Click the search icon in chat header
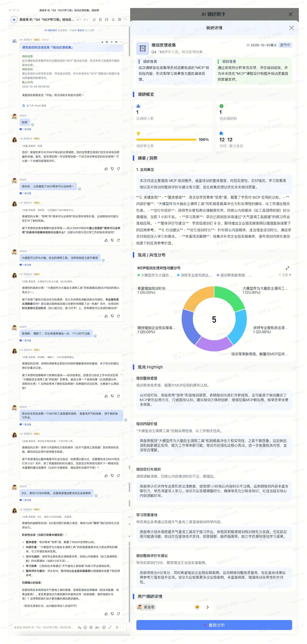Viewport: 307px width, 644px height. [94, 19]
